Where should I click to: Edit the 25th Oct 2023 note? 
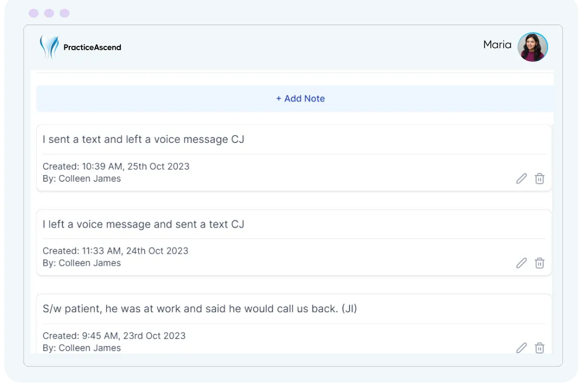coord(522,178)
